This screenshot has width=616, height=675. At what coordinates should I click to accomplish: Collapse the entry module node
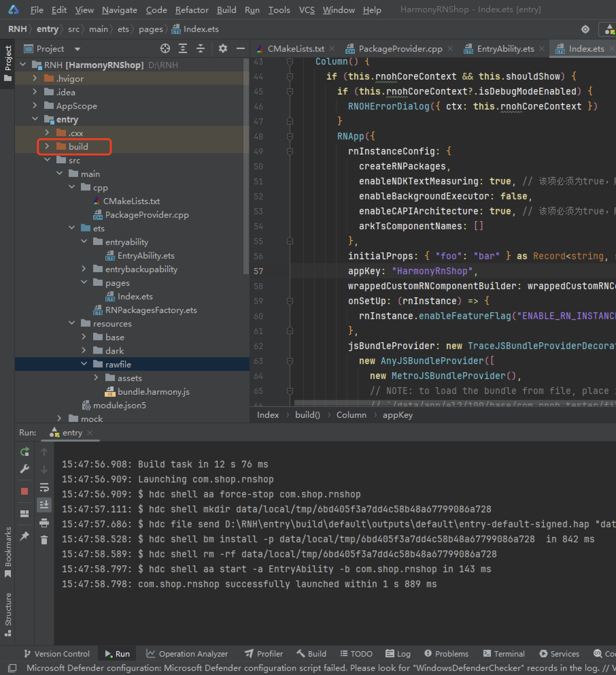pyautogui.click(x=35, y=119)
